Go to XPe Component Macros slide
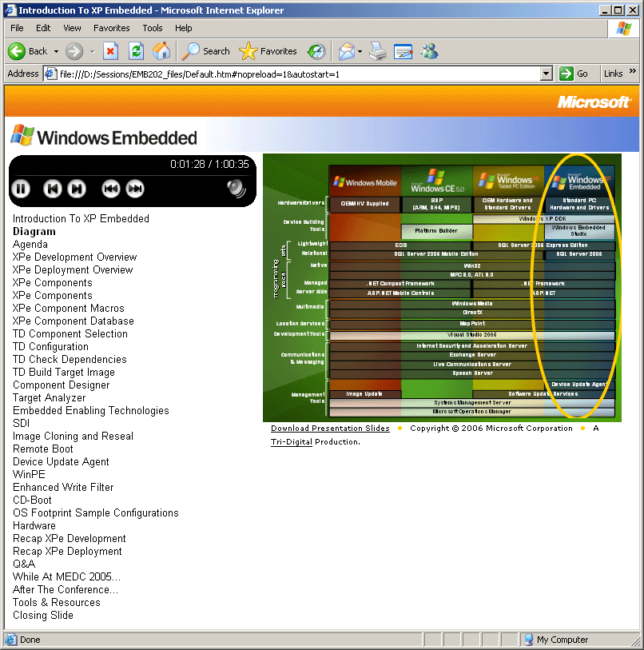The height and width of the screenshot is (650, 644). coord(69,309)
